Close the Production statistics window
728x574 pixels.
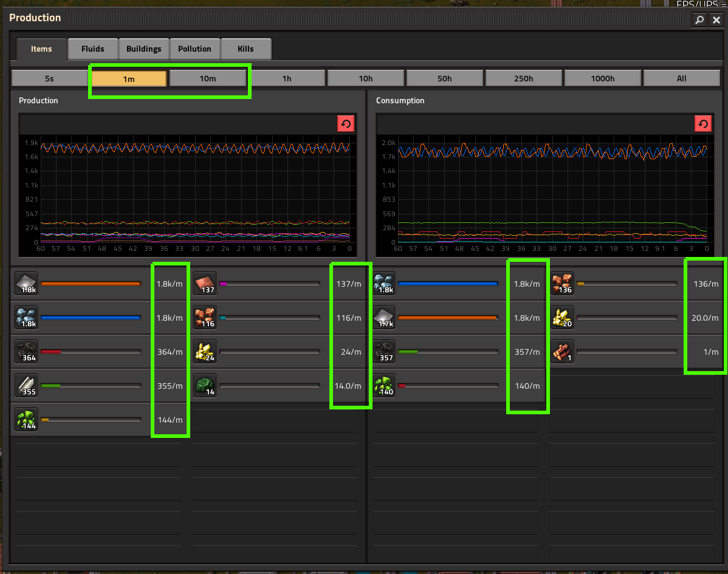[716, 20]
